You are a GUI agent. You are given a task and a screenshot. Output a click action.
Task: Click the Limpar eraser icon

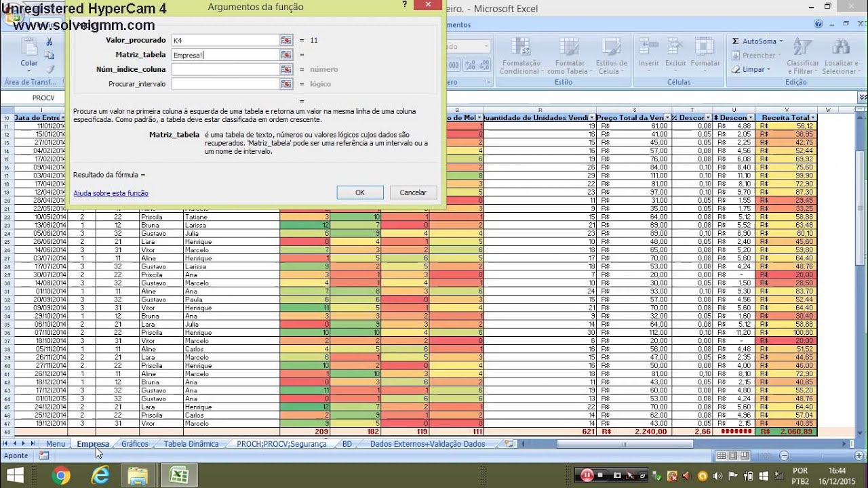pos(736,69)
